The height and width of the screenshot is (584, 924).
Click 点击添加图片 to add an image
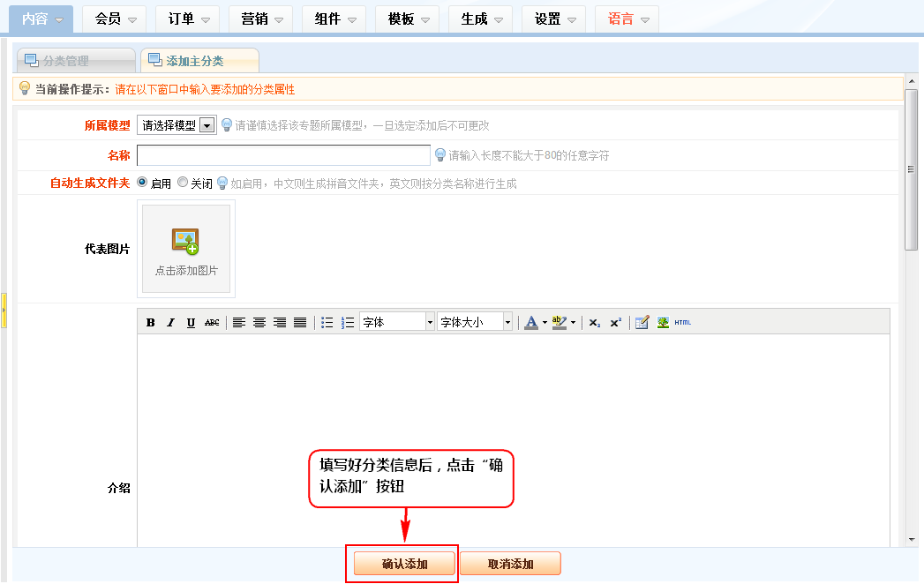pos(186,249)
